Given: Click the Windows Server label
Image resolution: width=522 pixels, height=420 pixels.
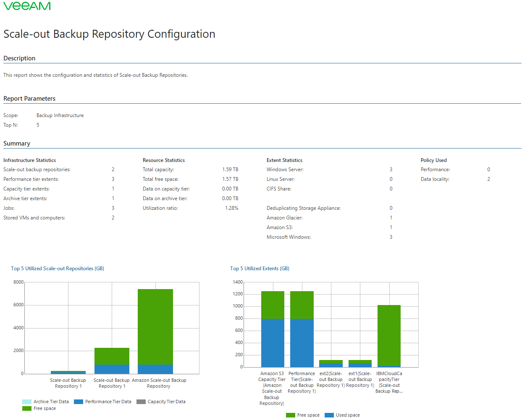Looking at the screenshot, I should tap(285, 170).
